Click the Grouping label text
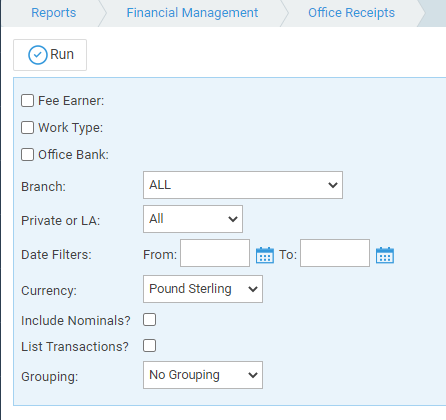446x420 pixels. point(49,377)
